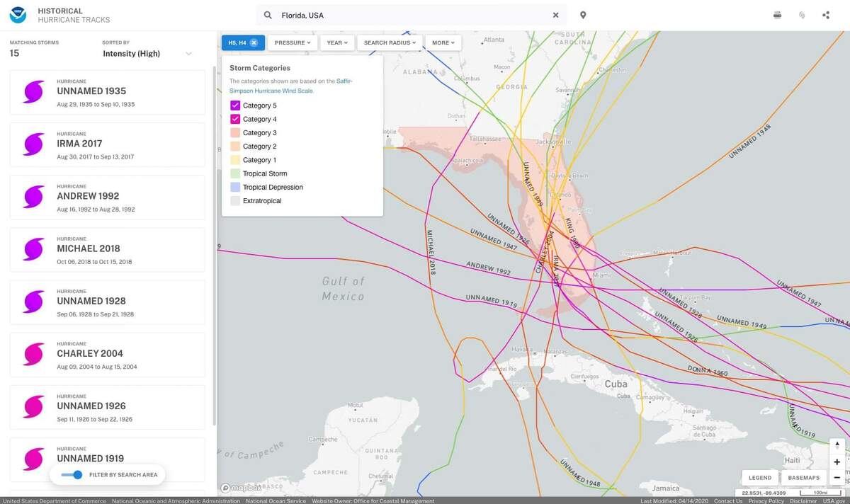
Task: Enable the Tropical Storm checkbox
Action: (x=235, y=173)
